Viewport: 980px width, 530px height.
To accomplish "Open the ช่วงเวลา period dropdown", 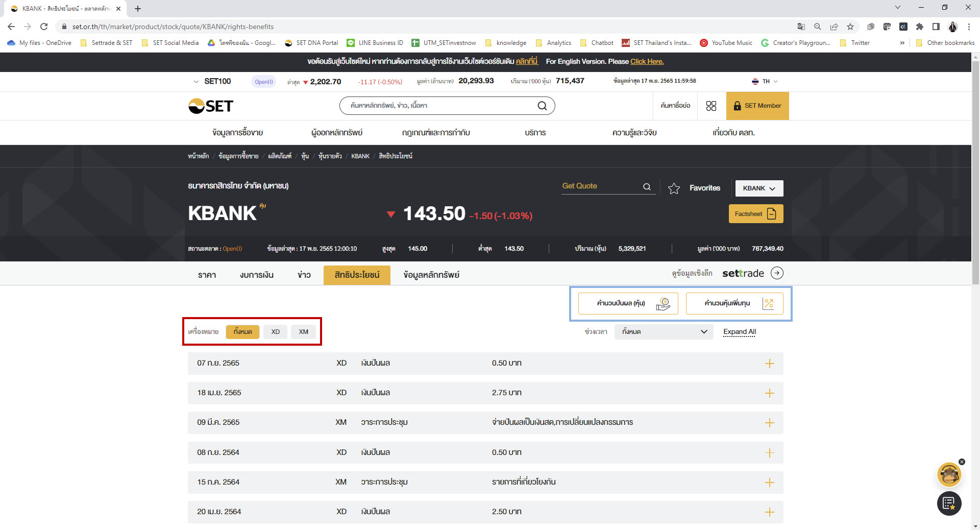I will [x=664, y=332].
